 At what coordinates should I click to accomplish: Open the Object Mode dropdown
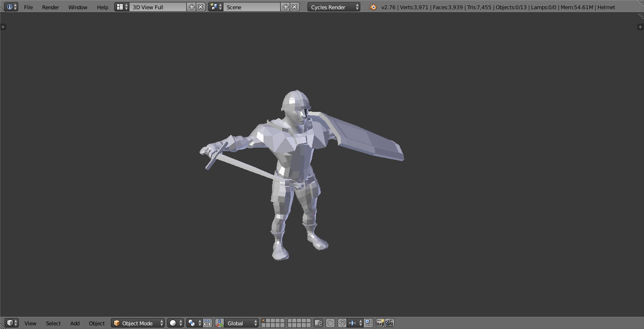pos(138,323)
